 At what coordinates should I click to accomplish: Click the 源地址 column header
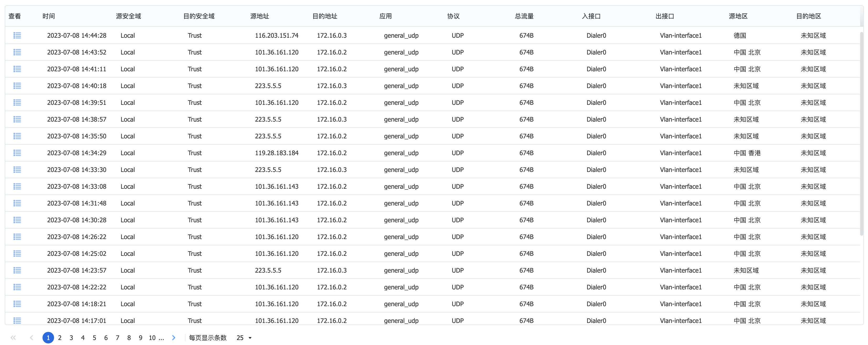[260, 16]
